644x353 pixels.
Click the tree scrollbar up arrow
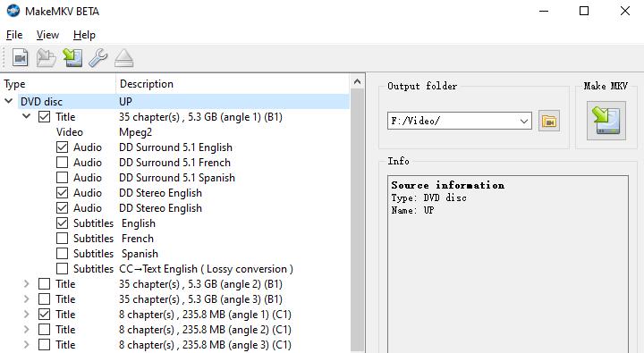pos(357,81)
